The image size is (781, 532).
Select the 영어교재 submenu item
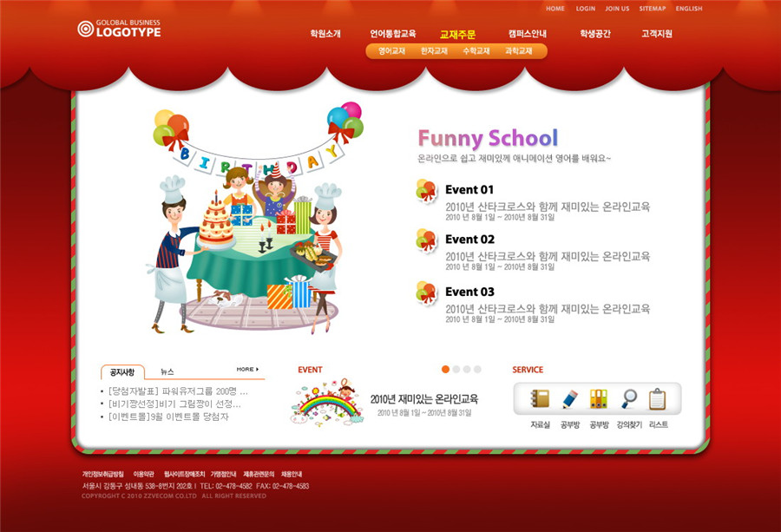pyautogui.click(x=391, y=51)
